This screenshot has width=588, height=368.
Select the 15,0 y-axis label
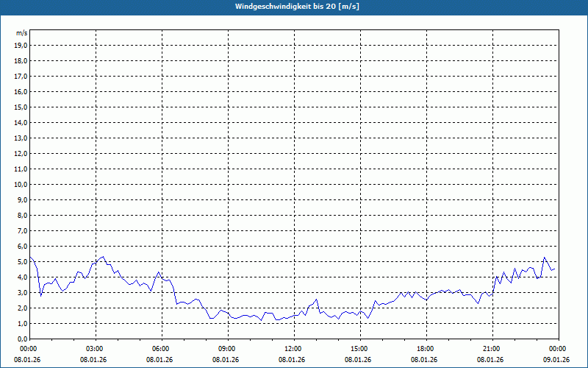(x=21, y=107)
